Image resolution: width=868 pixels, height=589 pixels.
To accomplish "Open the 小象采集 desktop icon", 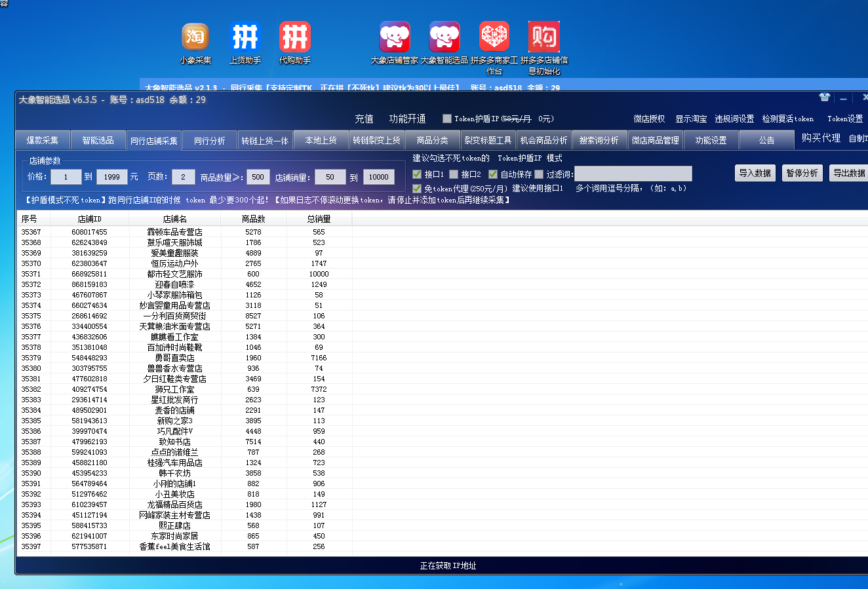I will pyautogui.click(x=195, y=43).
